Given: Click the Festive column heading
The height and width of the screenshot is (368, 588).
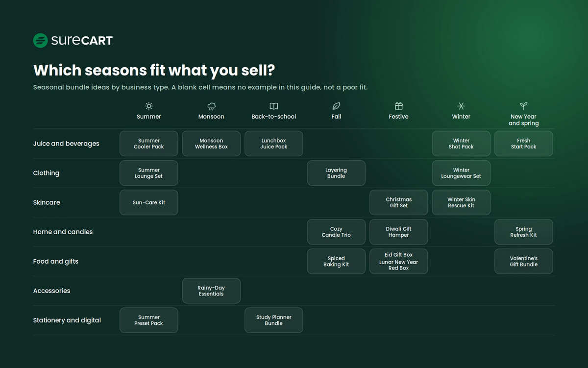Looking at the screenshot, I should [399, 117].
